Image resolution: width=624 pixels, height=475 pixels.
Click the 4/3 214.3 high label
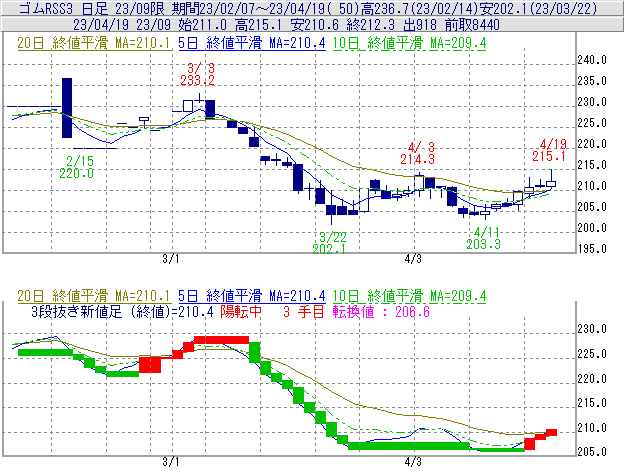click(x=417, y=153)
